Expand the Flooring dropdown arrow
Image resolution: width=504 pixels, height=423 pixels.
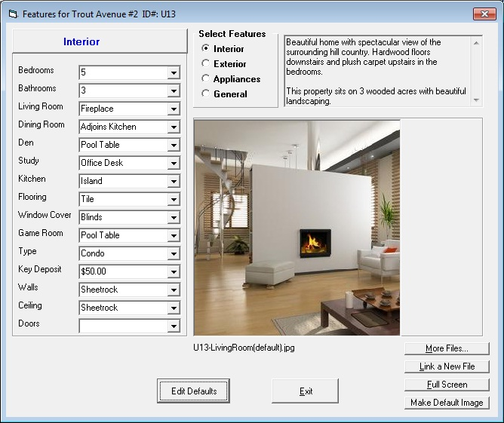click(174, 199)
